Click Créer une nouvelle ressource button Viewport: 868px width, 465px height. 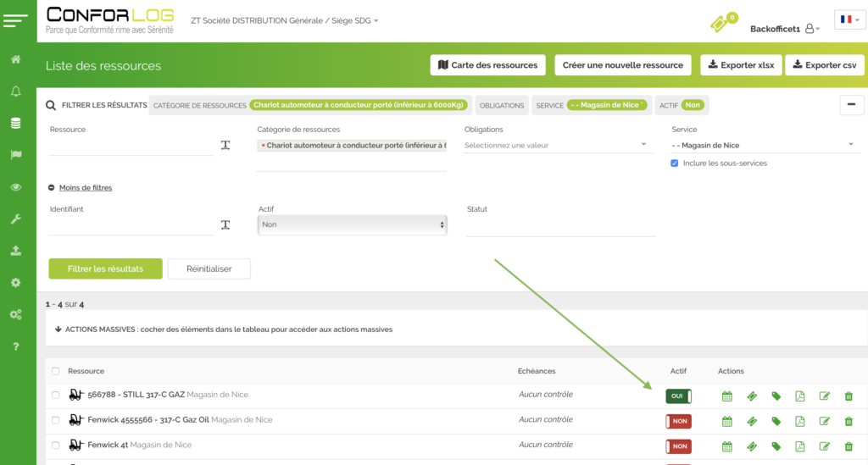pyautogui.click(x=623, y=65)
